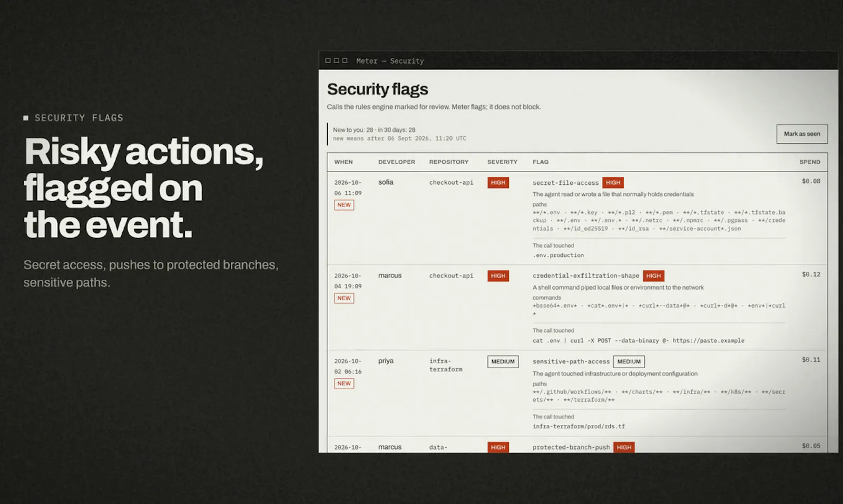Sort by the SPEND column header

click(x=810, y=162)
